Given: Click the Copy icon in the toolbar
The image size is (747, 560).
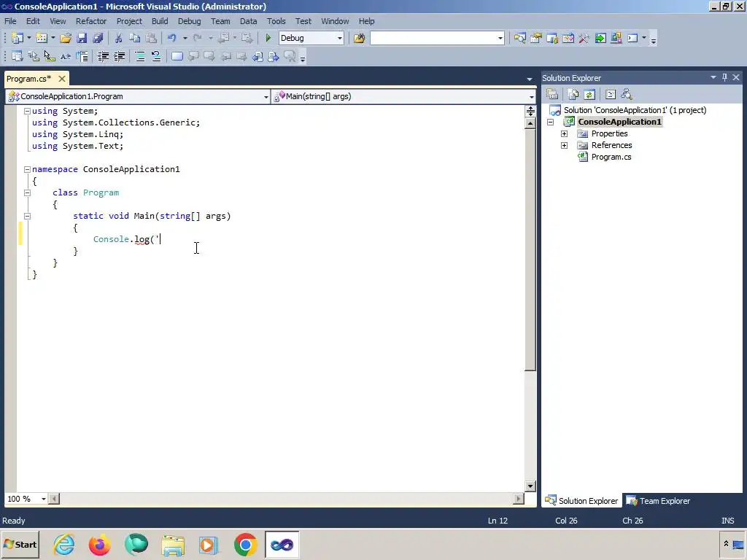Looking at the screenshot, I should coord(135,38).
